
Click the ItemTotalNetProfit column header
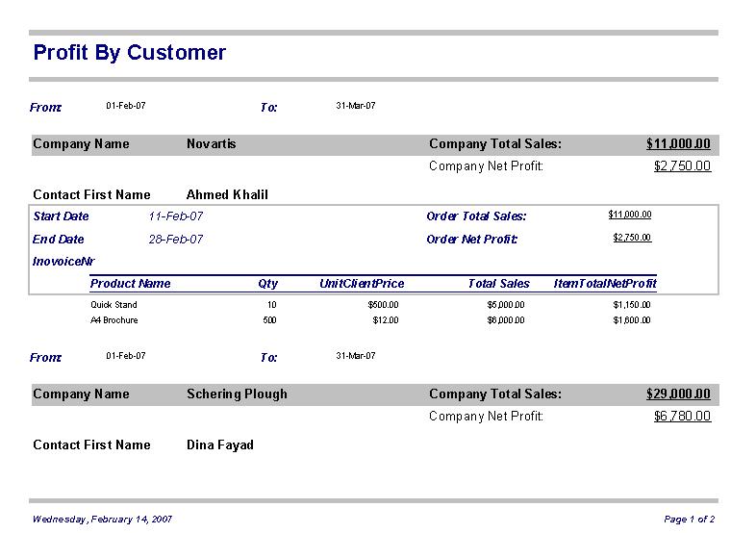605,284
